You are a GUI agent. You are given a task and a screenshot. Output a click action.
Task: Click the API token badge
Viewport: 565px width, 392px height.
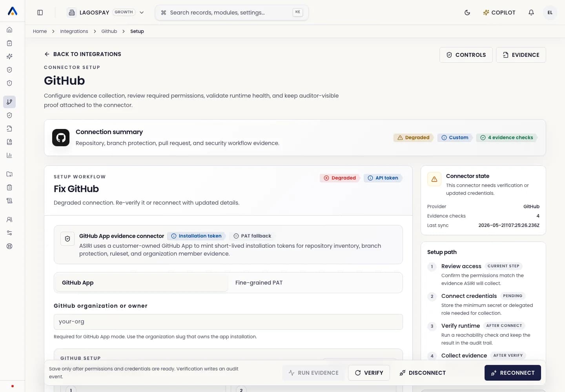tap(383, 178)
